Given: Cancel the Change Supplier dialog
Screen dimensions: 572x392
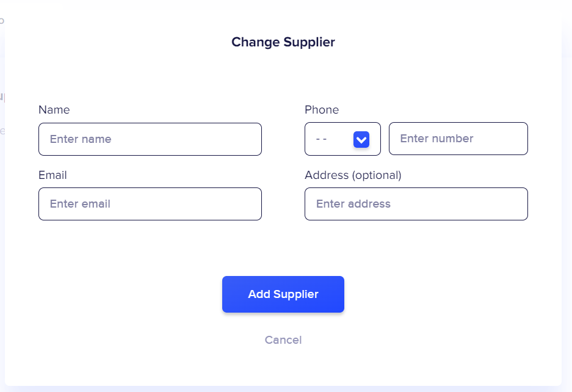Looking at the screenshot, I should click(283, 340).
